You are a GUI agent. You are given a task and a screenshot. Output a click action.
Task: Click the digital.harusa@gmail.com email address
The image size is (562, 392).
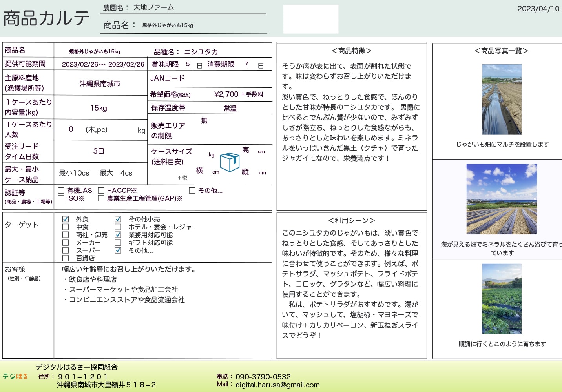[x=277, y=385]
